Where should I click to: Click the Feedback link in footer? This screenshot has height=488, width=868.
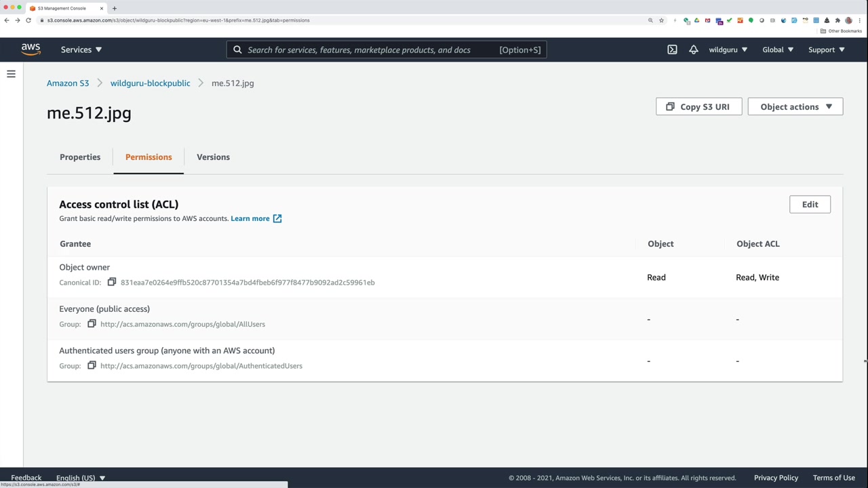(26, 478)
